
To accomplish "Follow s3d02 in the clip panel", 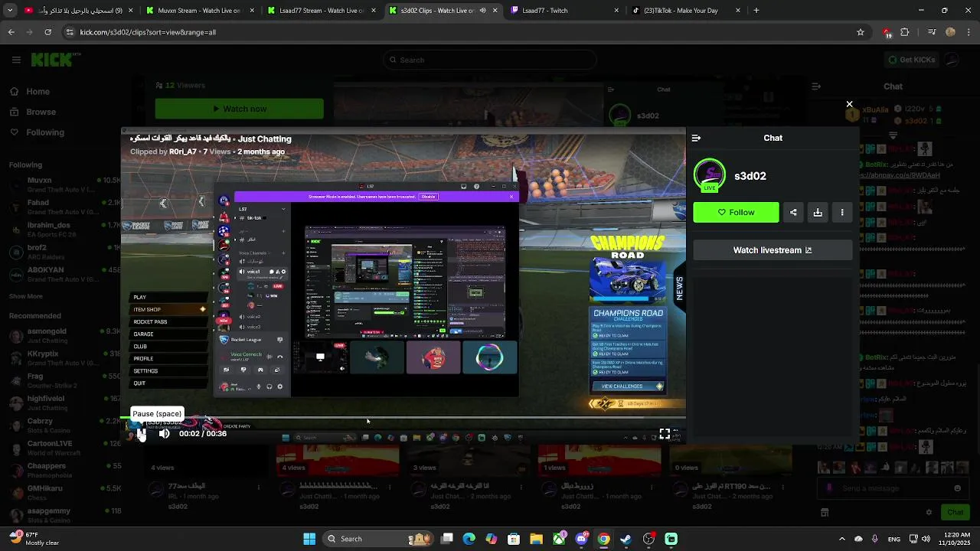I will (x=736, y=213).
